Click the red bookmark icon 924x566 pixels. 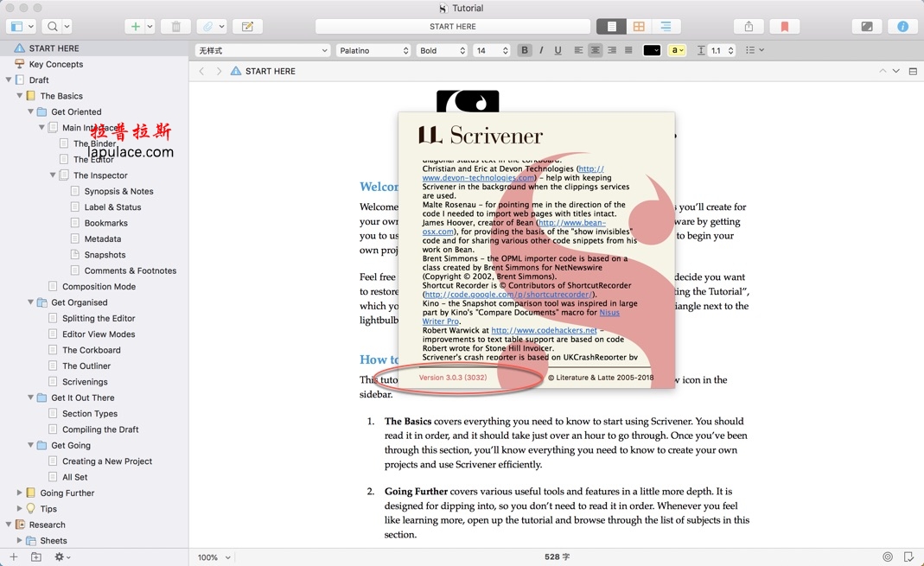(784, 27)
